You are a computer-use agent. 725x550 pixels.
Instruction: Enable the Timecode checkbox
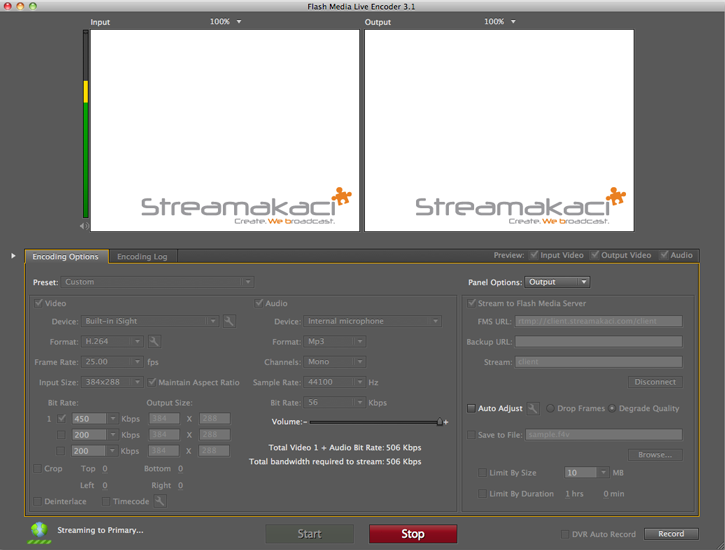pos(106,501)
